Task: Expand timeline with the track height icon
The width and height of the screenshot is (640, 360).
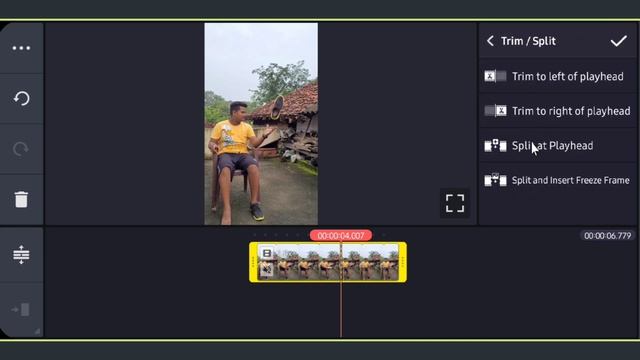Action: [x=21, y=255]
